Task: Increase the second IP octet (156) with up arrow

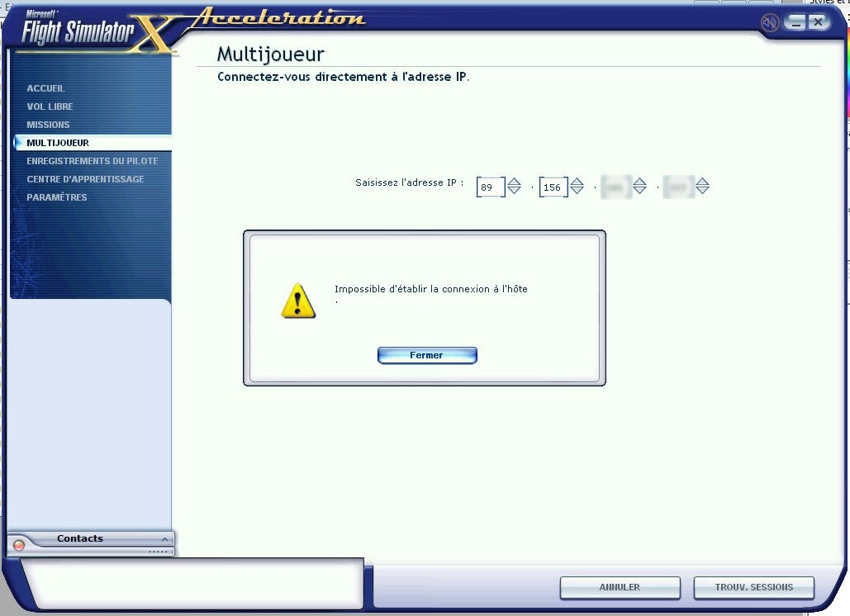Action: tap(577, 182)
